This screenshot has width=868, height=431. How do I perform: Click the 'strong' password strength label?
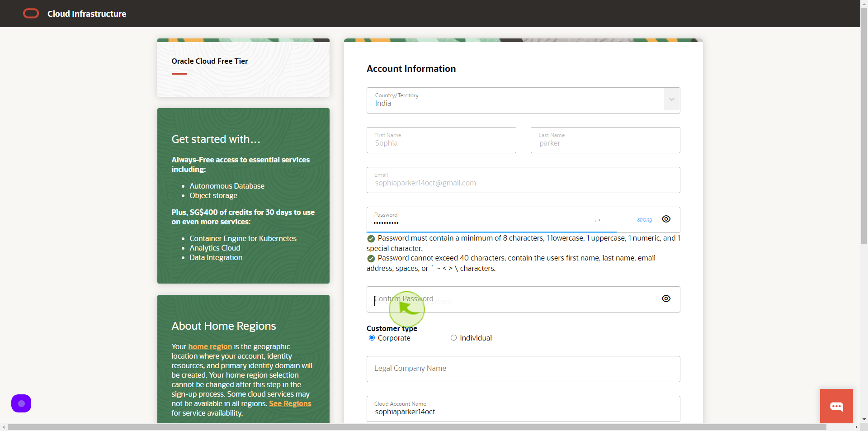coord(645,220)
